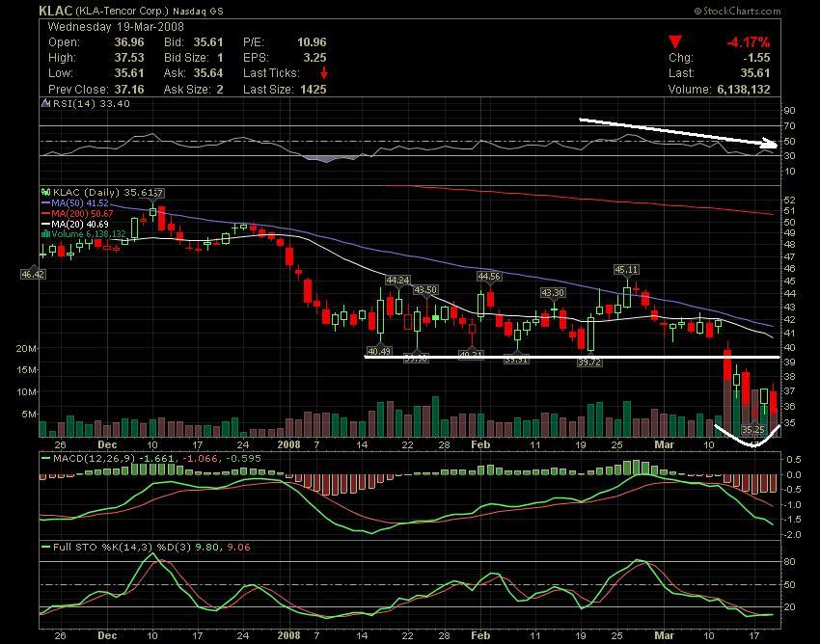Viewport: 820px width, 644px height.
Task: Click the 20M volume axis label
Action: pos(26,349)
